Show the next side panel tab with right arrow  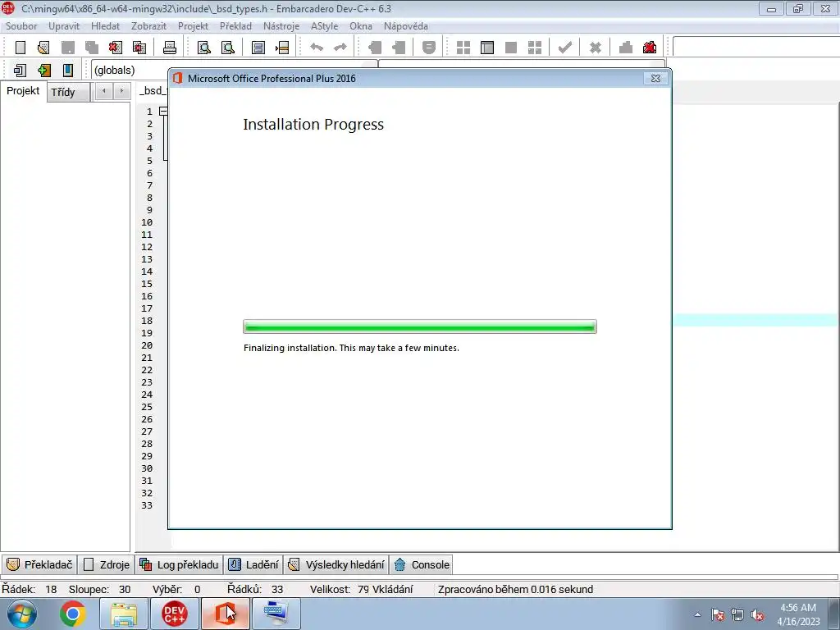pos(121,91)
